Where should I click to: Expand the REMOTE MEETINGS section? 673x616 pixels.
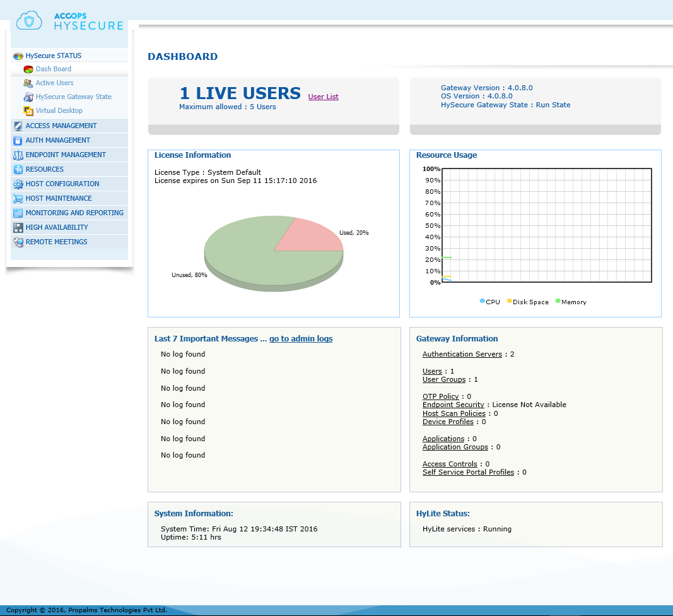point(56,242)
